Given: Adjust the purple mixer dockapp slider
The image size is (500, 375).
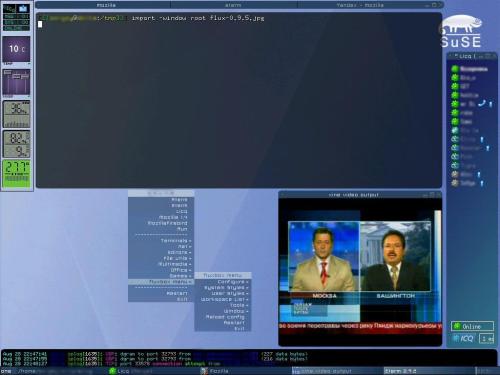Looking at the screenshot, I should [x=16, y=83].
